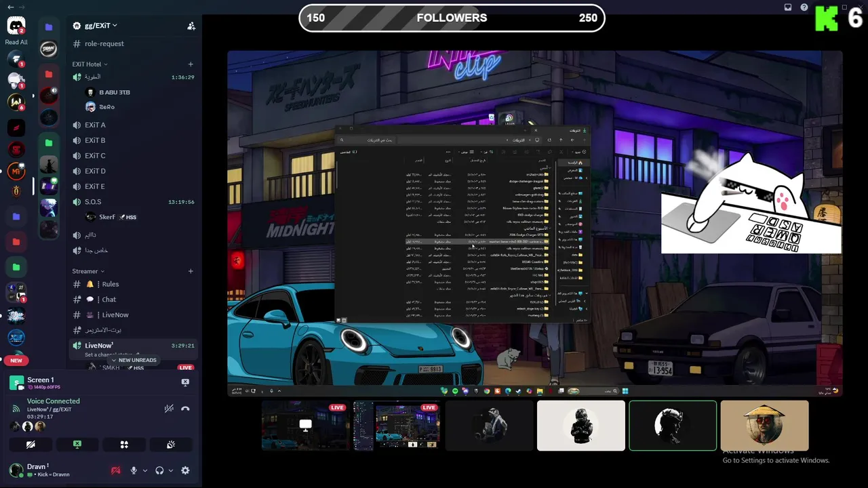Image resolution: width=868 pixels, height=488 pixels.
Task: Open Voice Connected connection details
Action: pos(54,401)
